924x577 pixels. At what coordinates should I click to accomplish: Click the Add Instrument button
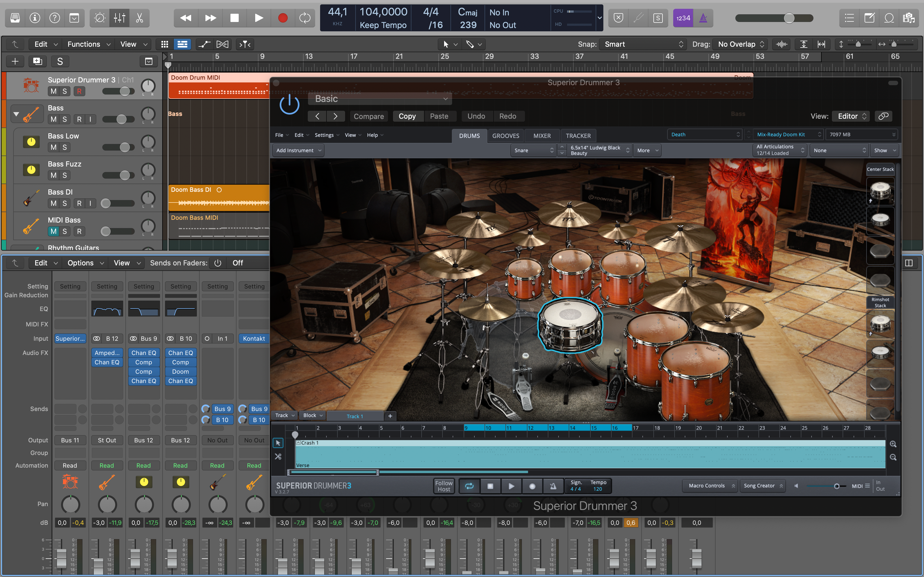click(x=298, y=150)
